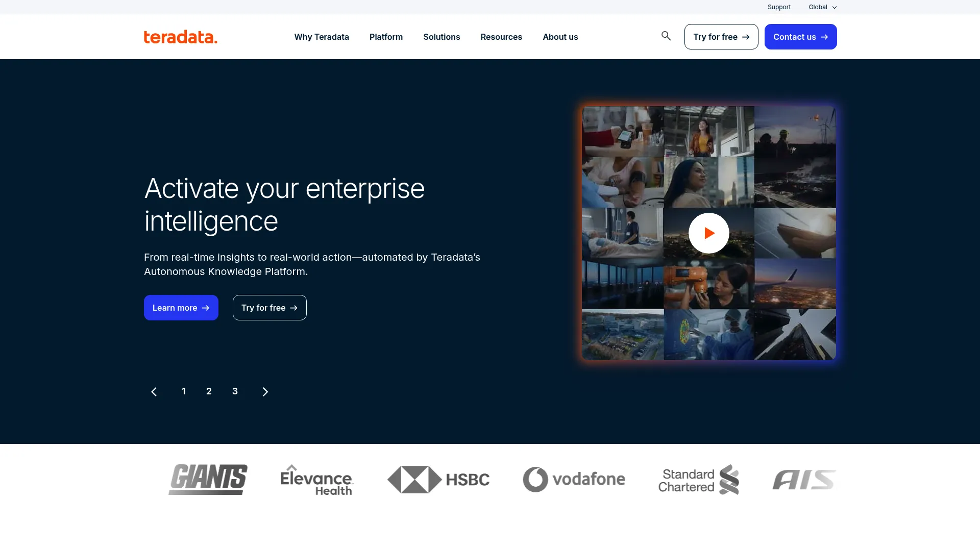Select carousel slide 1
This screenshot has width=980, height=551.
pyautogui.click(x=184, y=391)
